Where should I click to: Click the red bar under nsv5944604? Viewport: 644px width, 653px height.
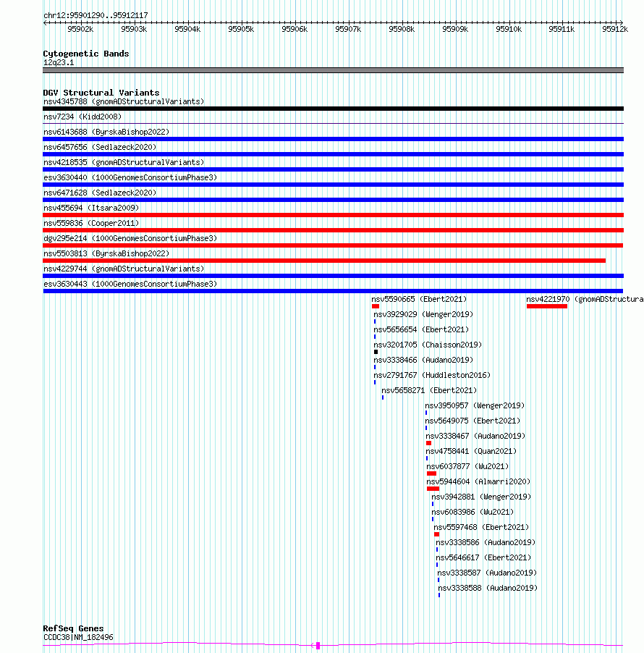pos(433,489)
